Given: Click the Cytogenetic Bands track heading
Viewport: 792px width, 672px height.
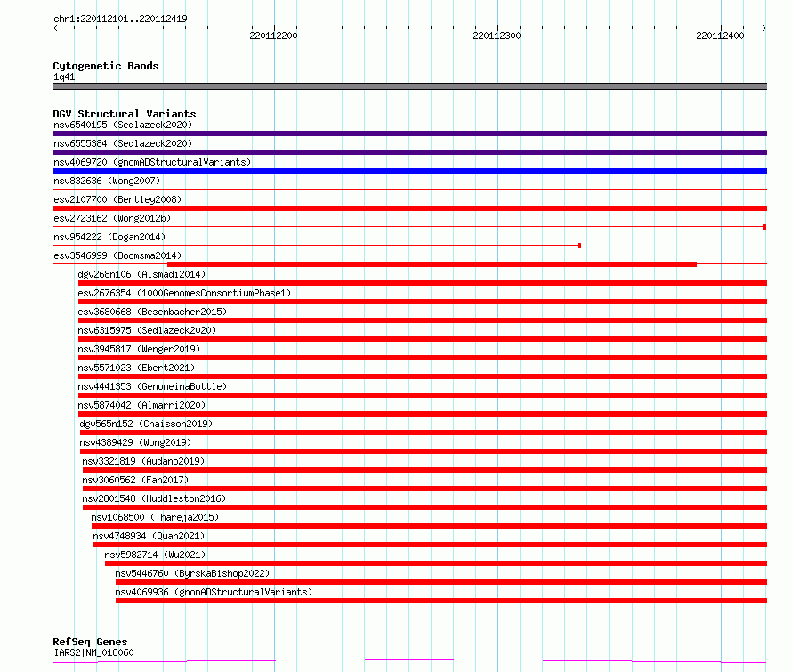Looking at the screenshot, I should click(106, 66).
